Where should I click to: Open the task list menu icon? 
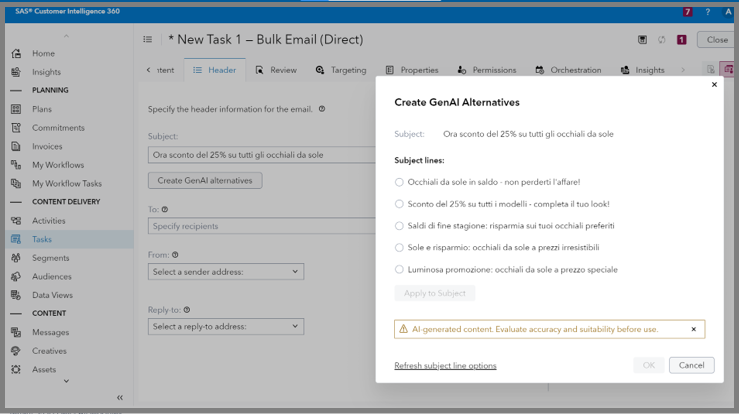tap(148, 40)
